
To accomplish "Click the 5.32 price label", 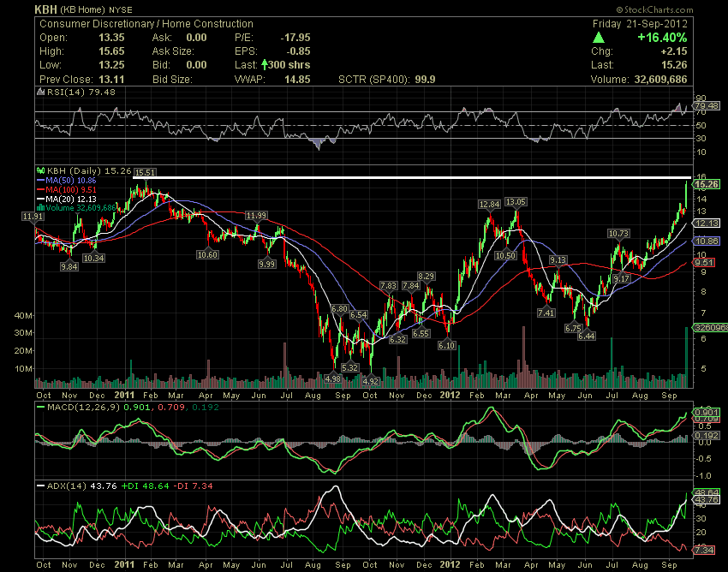I will 349,367.
